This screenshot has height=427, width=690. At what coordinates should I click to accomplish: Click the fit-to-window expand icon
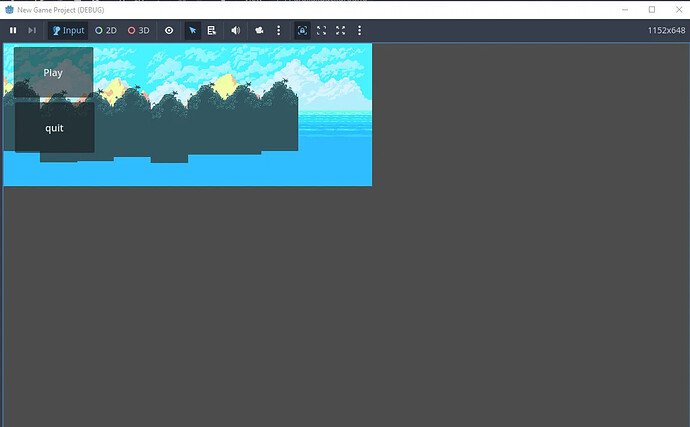click(x=321, y=31)
